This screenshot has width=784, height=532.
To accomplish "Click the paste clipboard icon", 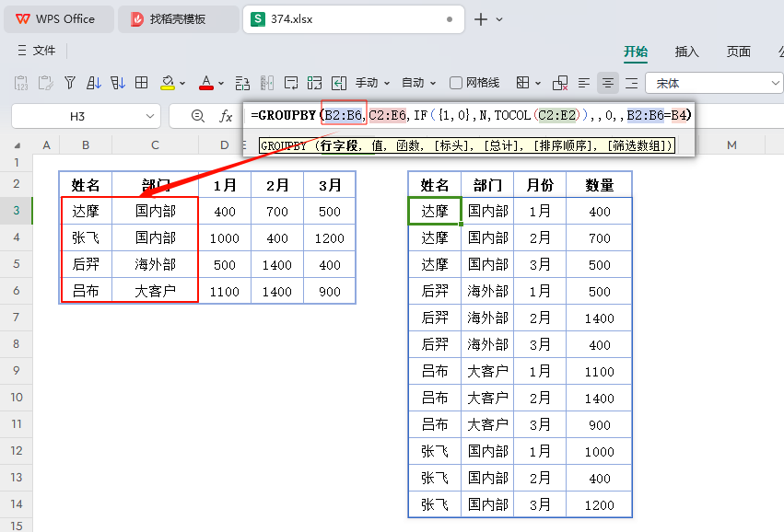I will pos(45,83).
